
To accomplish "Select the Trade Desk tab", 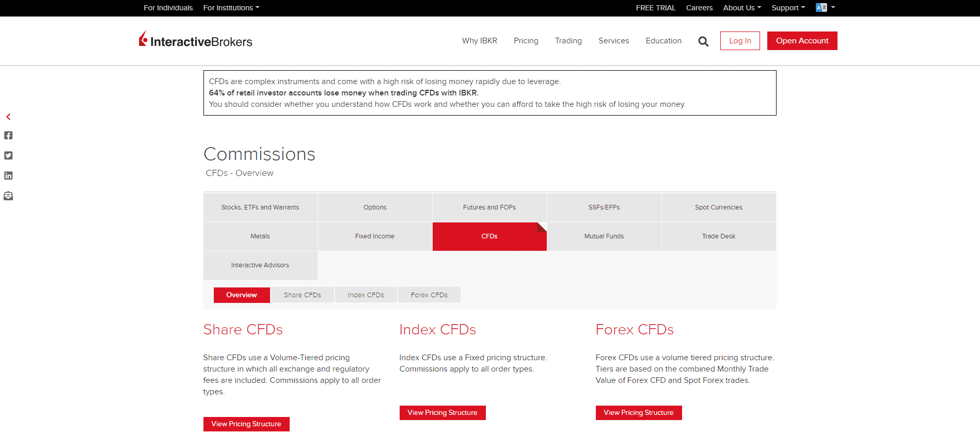I will 719,236.
